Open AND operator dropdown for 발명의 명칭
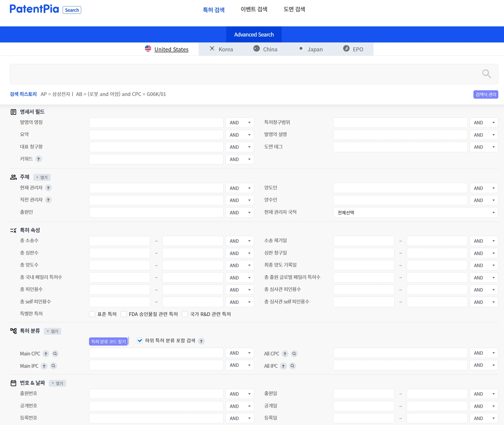Image resolution: width=504 pixels, height=425 pixels. [240, 123]
